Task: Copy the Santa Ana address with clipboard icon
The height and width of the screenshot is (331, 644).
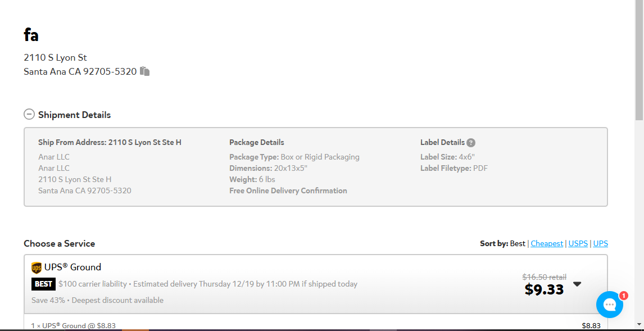Action: [144, 71]
